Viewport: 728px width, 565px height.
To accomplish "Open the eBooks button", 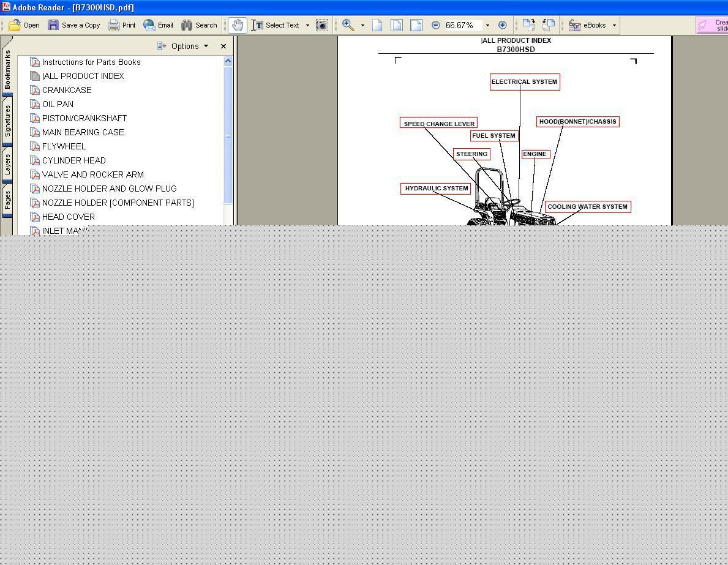I will (x=587, y=25).
